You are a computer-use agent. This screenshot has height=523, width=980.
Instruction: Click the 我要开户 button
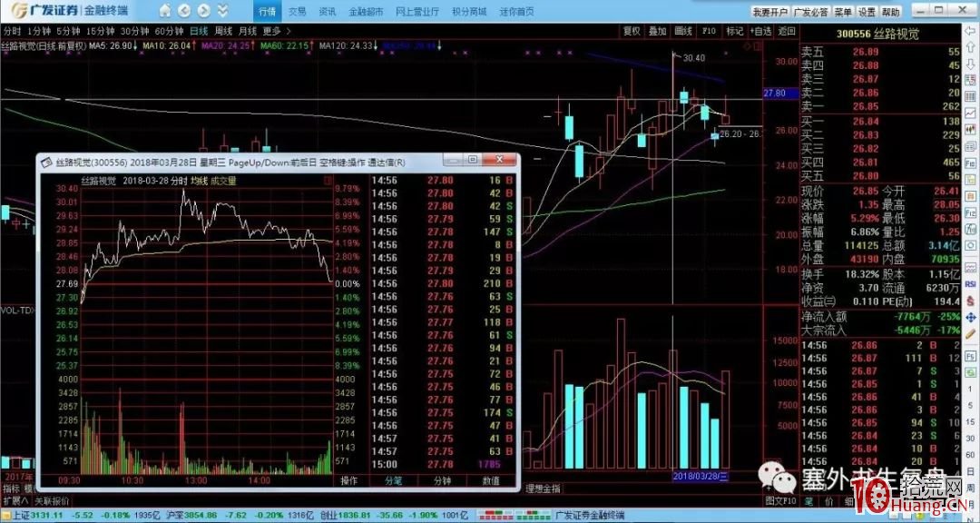click(x=770, y=12)
